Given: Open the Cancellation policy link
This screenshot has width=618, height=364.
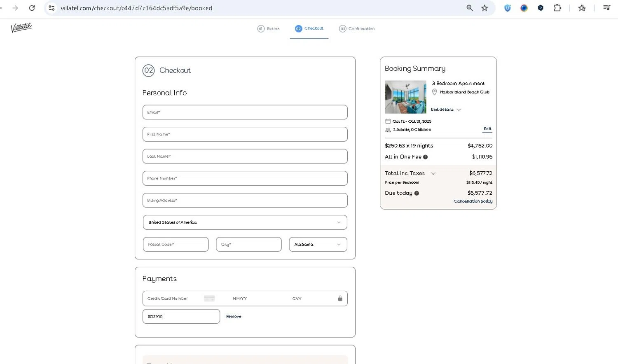Looking at the screenshot, I should coord(473,201).
